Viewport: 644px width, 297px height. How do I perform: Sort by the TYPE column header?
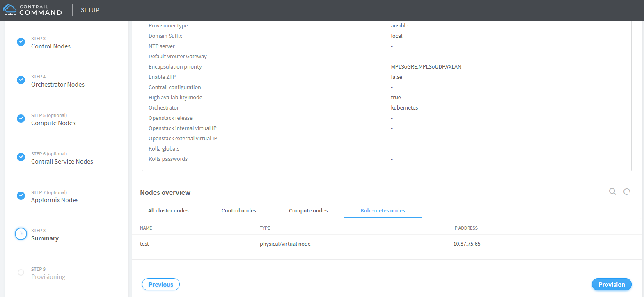click(265, 228)
